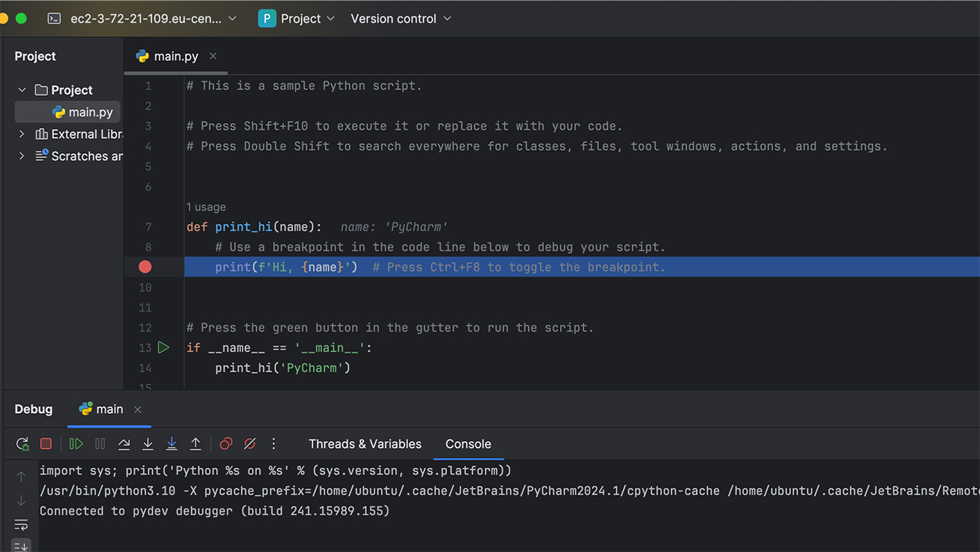Resume program execution
The image size is (980, 552).
point(76,444)
